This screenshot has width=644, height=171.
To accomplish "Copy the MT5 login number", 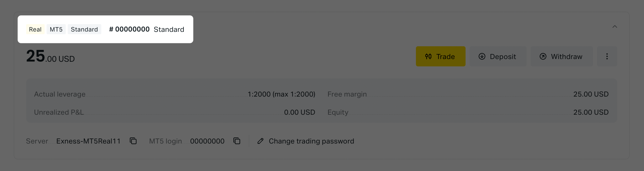I will [x=237, y=141].
